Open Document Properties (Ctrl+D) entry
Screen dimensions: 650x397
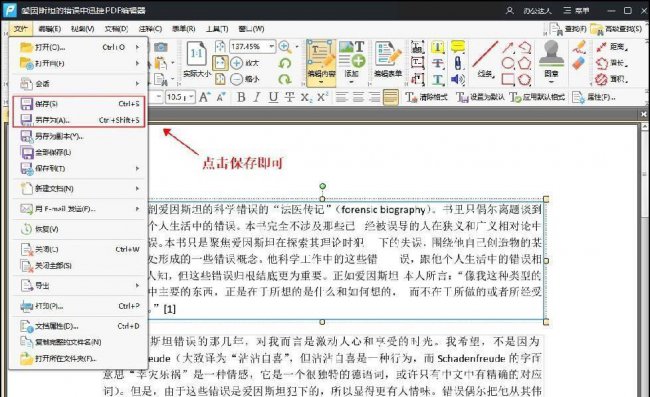78,326
